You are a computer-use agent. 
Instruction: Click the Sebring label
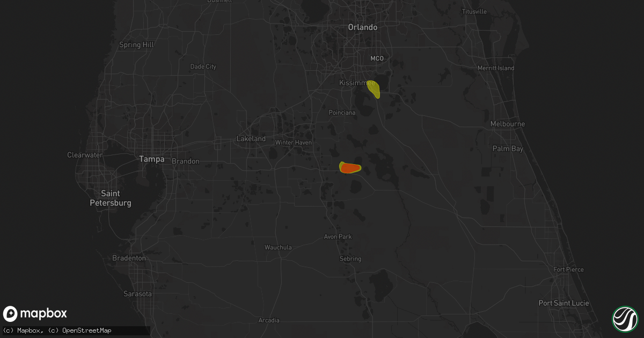pyautogui.click(x=349, y=259)
